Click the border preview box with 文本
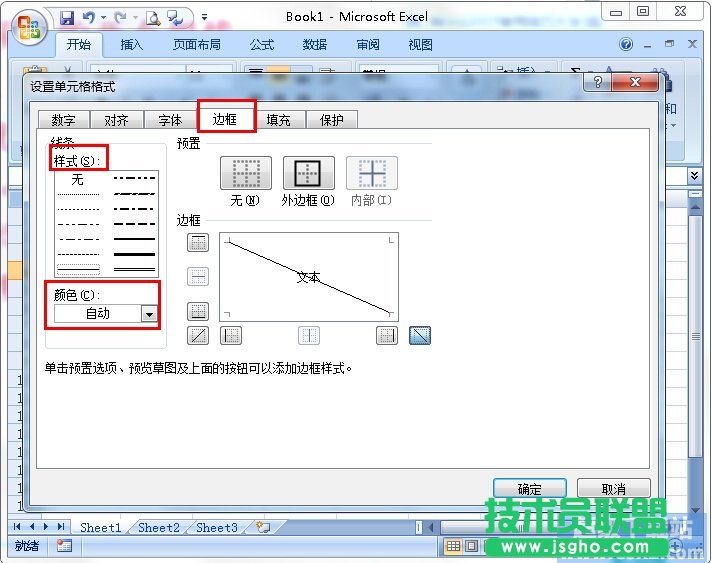Screen dimensions: 712x563 (x=309, y=277)
